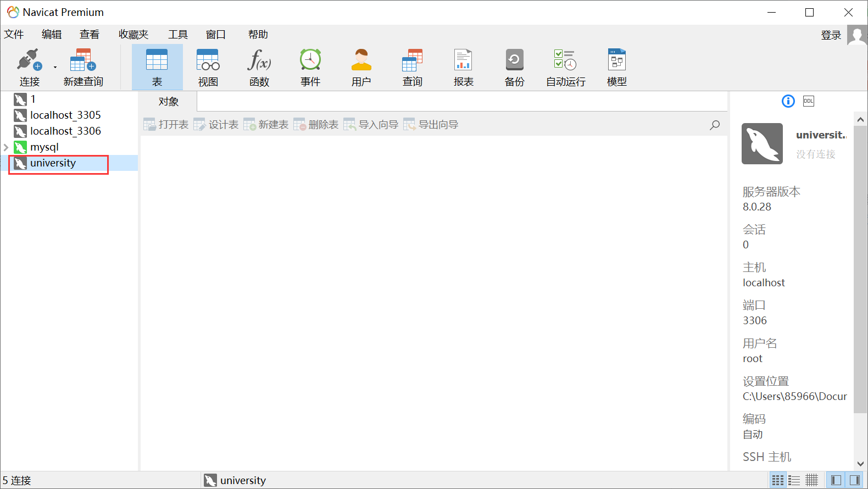This screenshot has width=868, height=489.
Task: Click '5 连接' status bar text
Action: tap(16, 481)
